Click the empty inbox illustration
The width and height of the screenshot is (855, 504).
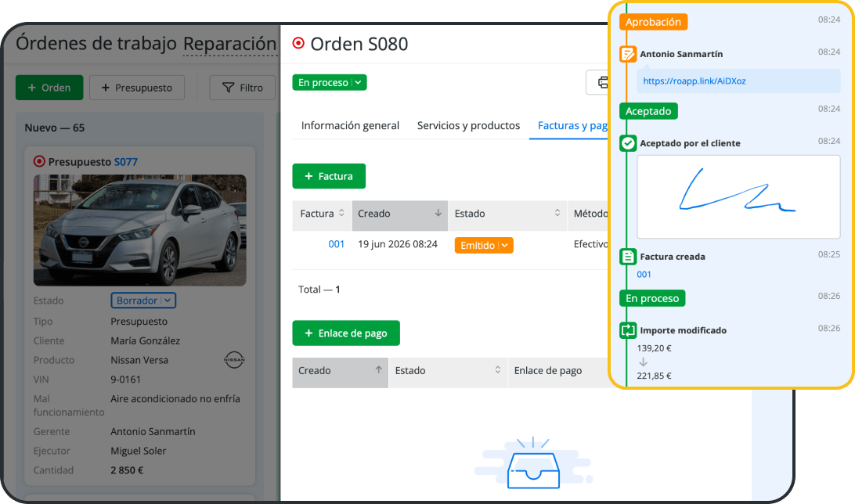coord(533,463)
